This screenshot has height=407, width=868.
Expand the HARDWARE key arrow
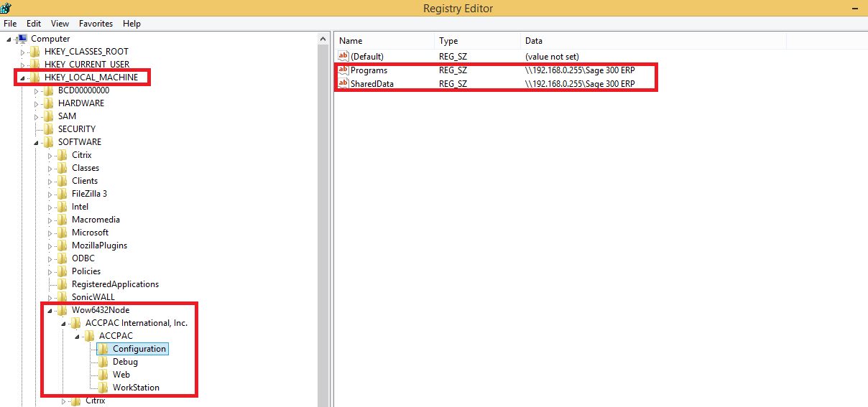37,103
